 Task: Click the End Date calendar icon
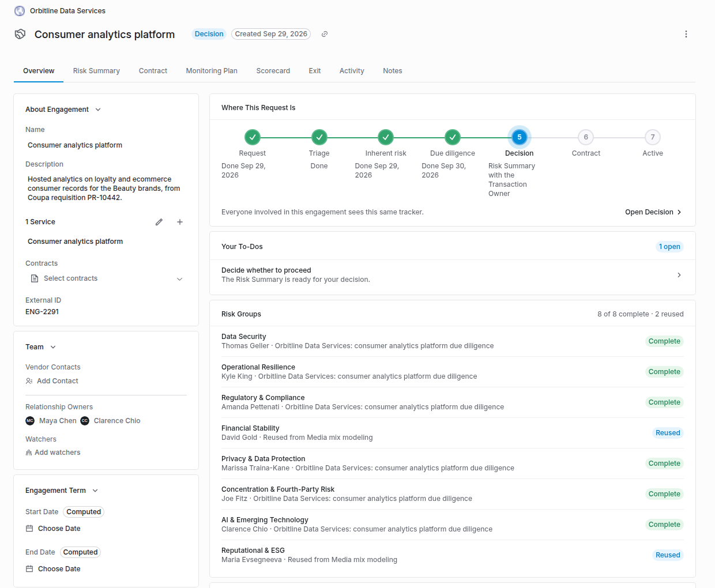pos(29,569)
